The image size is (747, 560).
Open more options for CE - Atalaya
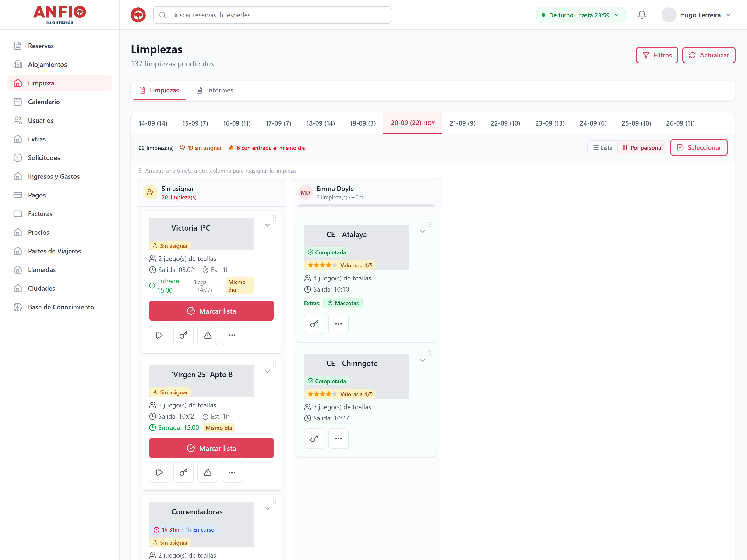click(338, 324)
